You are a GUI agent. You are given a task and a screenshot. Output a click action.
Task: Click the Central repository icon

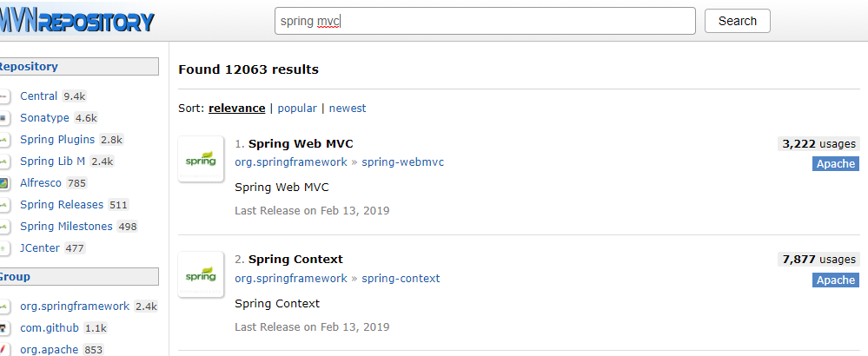coord(4,96)
